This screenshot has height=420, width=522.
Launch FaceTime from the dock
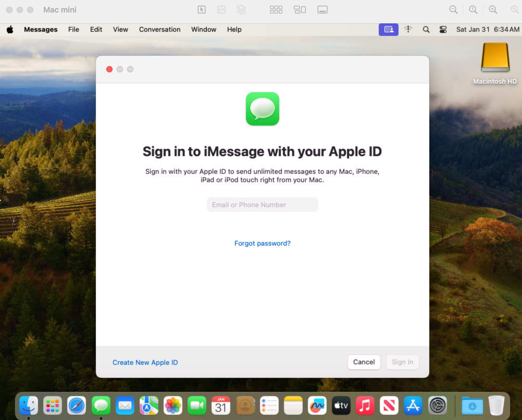(197, 405)
